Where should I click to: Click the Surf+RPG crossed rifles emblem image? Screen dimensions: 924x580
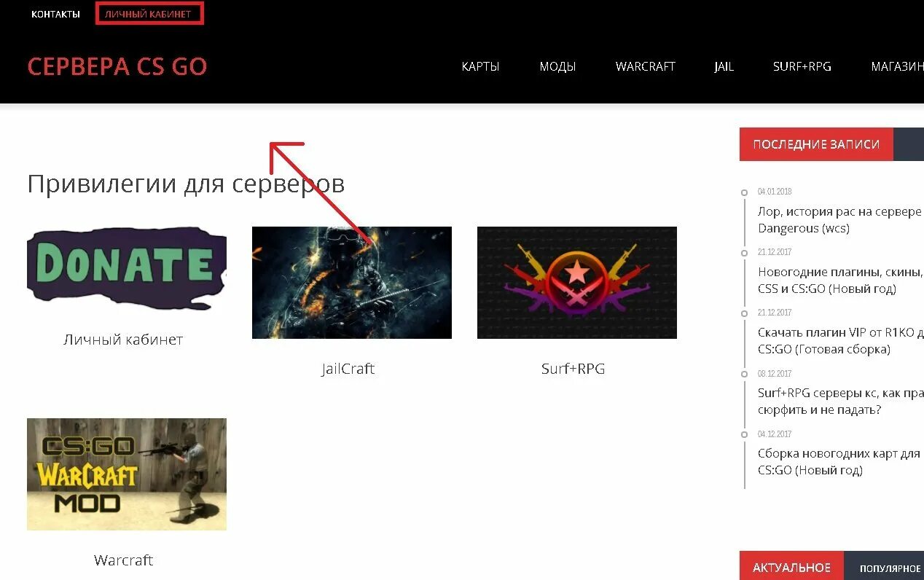(x=577, y=283)
